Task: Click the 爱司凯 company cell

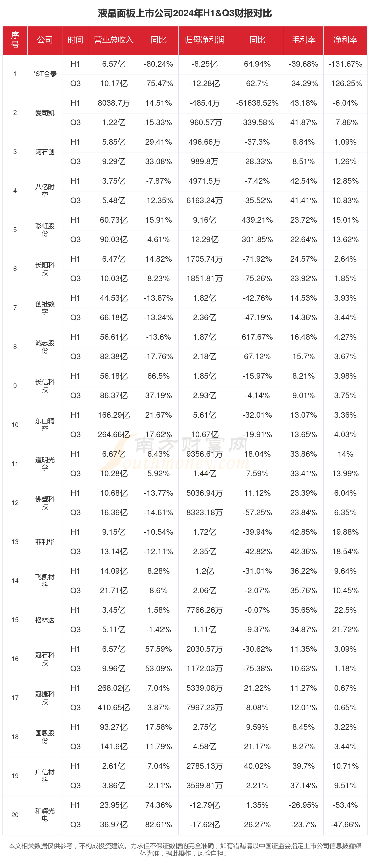Action: [45, 113]
